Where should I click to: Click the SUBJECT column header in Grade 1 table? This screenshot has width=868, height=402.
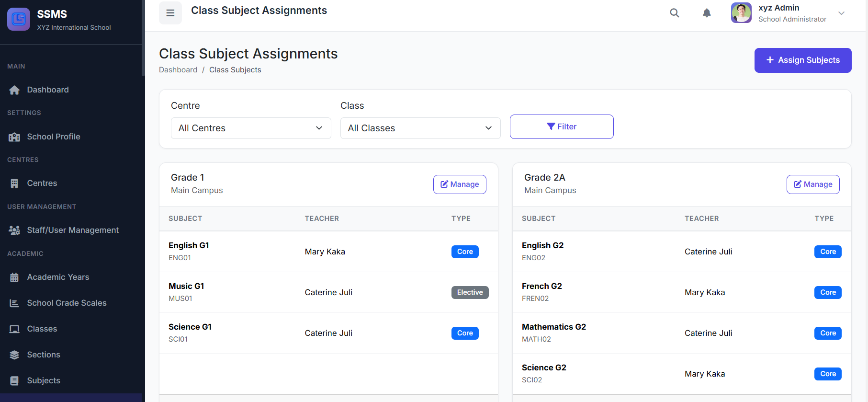(185, 218)
